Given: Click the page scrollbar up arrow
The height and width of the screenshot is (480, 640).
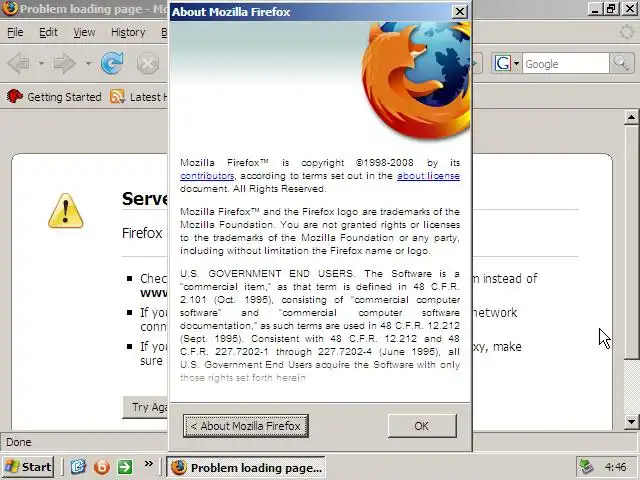Looking at the screenshot, I should [x=631, y=118].
